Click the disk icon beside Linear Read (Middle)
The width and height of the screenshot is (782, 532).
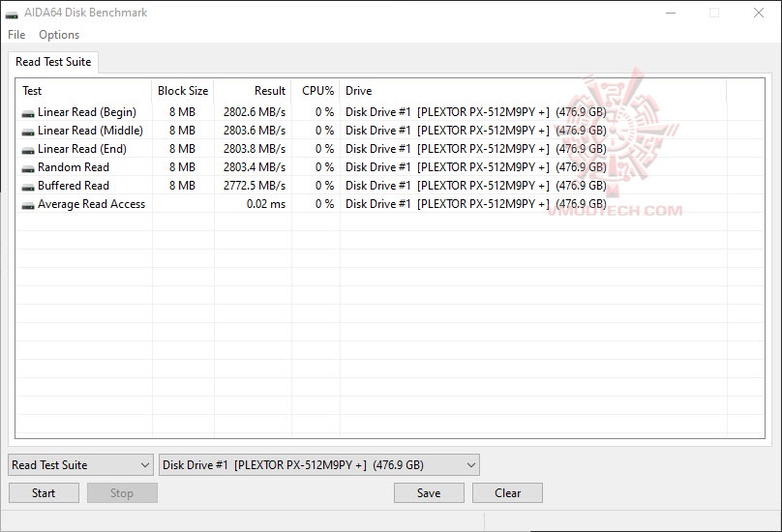[x=28, y=133]
